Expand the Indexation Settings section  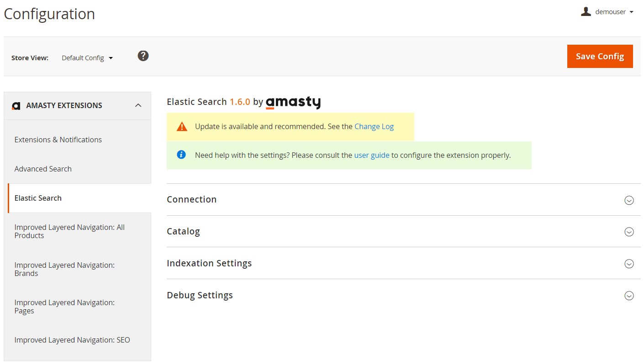pyautogui.click(x=629, y=264)
